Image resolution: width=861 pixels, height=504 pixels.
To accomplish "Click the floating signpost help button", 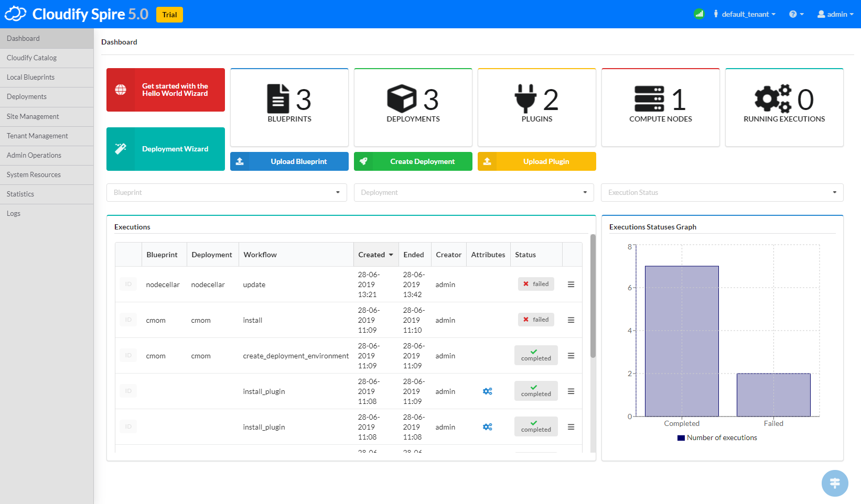I will click(835, 483).
